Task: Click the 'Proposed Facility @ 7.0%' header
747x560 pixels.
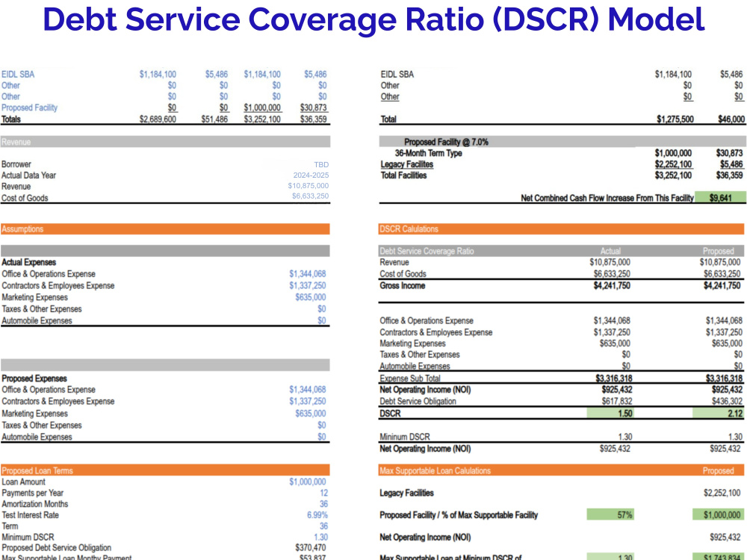Action: 446,142
